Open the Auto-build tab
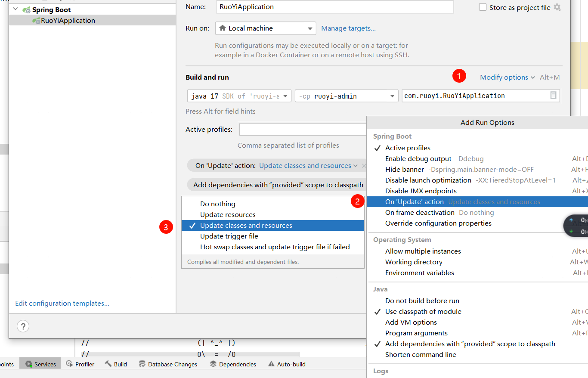 click(x=287, y=364)
